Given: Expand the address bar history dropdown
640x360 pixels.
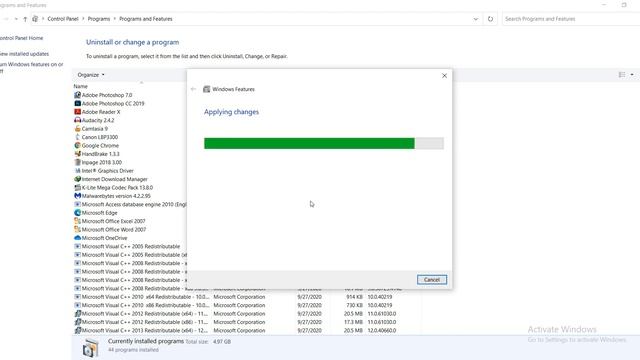Looking at the screenshot, I should coord(476,19).
